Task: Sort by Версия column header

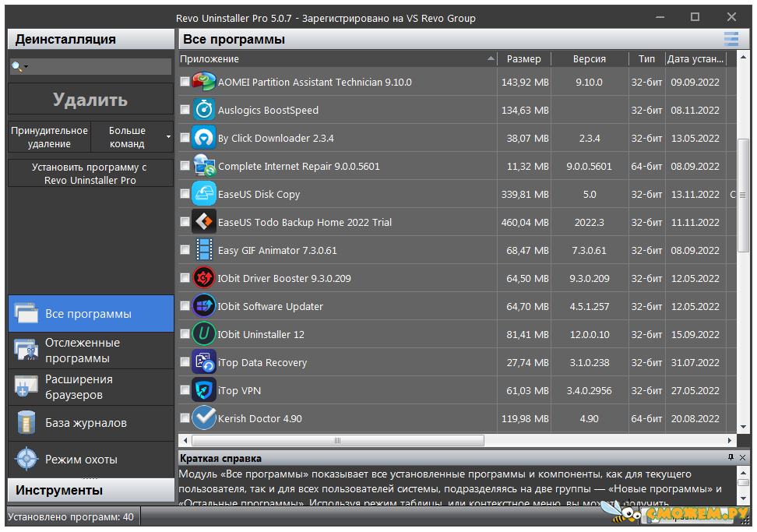Action: pos(590,59)
